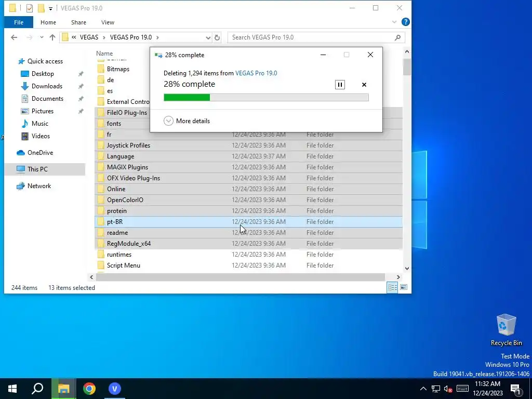Screen dimensions: 532x399
Task: Click the green delete progress bar
Action: pos(266,98)
